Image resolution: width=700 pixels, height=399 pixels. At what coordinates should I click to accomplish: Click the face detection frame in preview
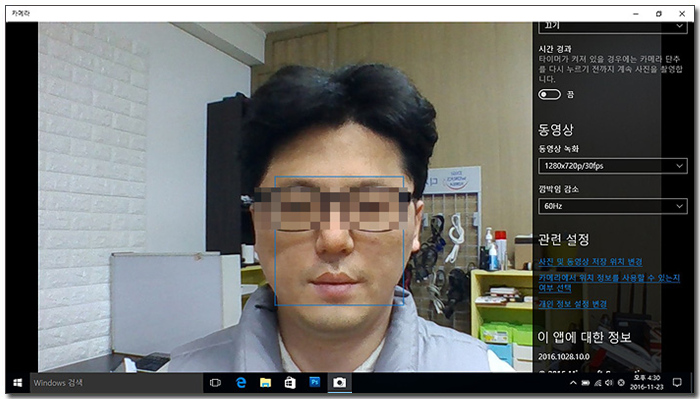tap(339, 241)
